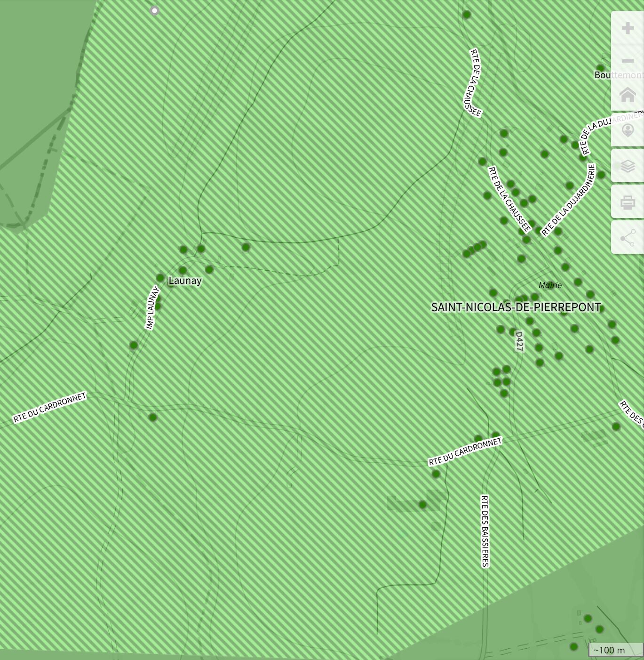Zoom in with the plus button
Viewport: 644px width, 660px height.
(628, 28)
